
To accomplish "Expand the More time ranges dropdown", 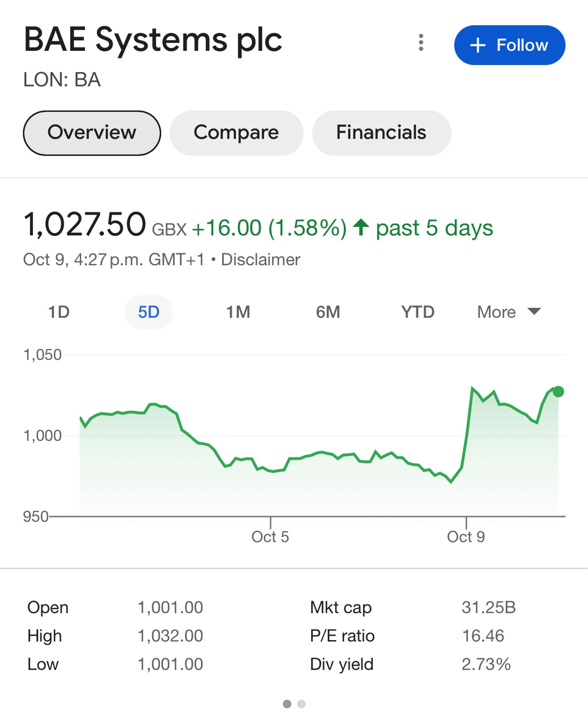I will pos(509,312).
